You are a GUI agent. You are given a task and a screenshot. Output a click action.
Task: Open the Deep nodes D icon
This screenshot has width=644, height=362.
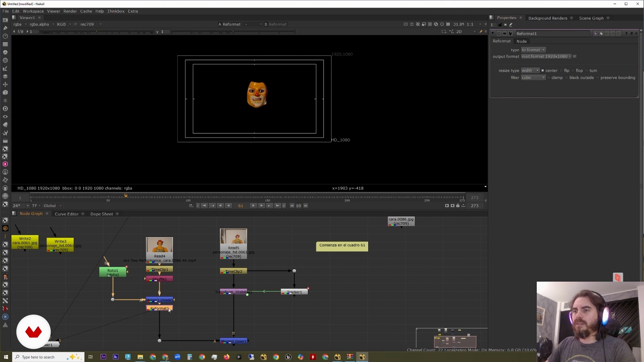point(5,109)
